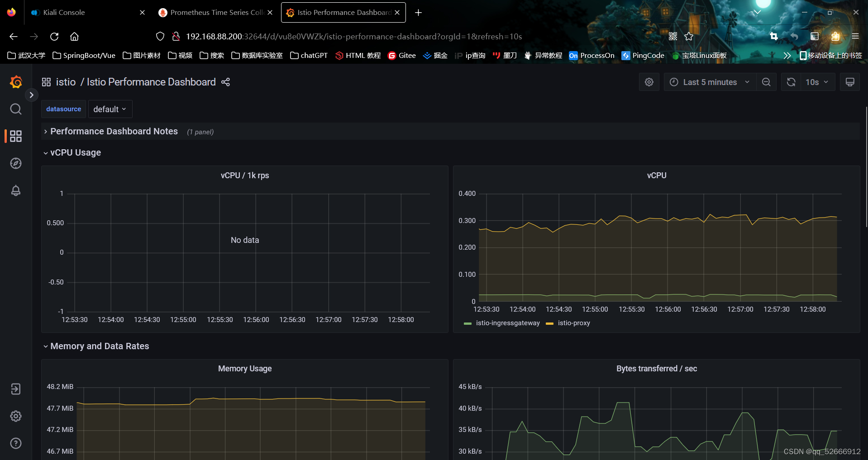Close the Prometheus Time Series tab
This screenshot has width=868, height=460.
pos(270,12)
